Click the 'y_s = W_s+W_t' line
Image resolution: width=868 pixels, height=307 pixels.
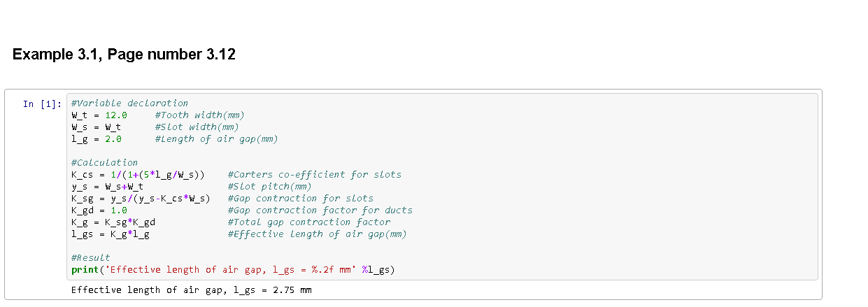tap(107, 186)
